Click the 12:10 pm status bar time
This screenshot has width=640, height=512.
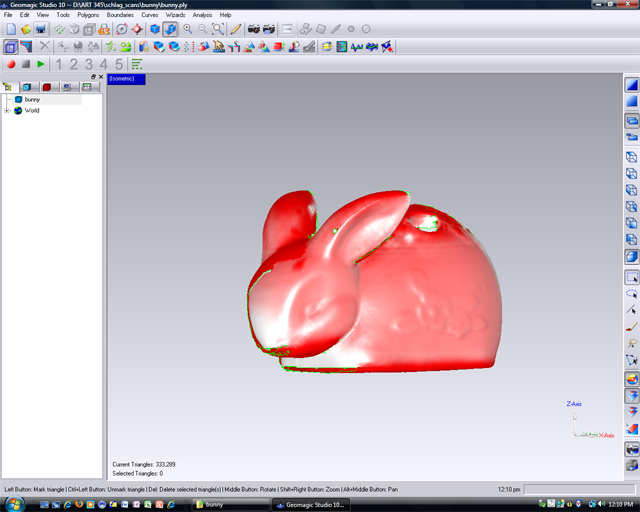coord(509,489)
